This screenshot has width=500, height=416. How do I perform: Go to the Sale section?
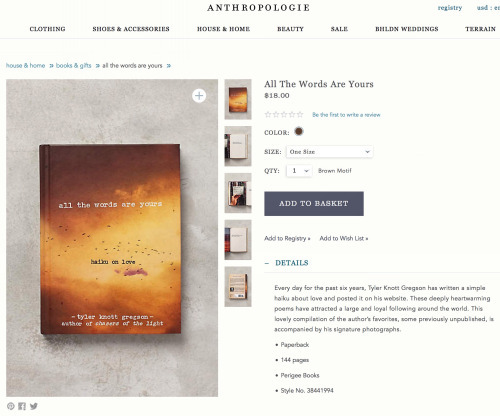[339, 29]
